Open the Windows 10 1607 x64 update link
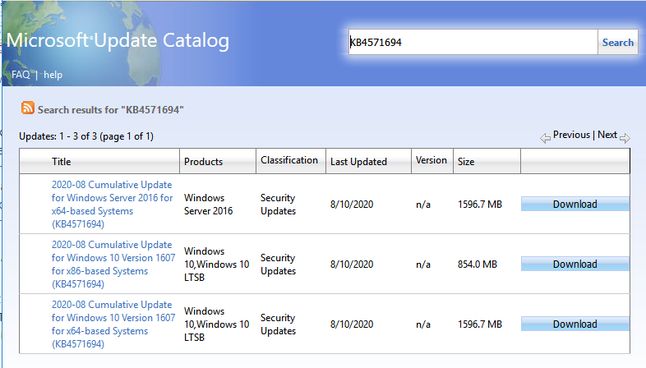Image resolution: width=646 pixels, height=368 pixels. (113, 324)
